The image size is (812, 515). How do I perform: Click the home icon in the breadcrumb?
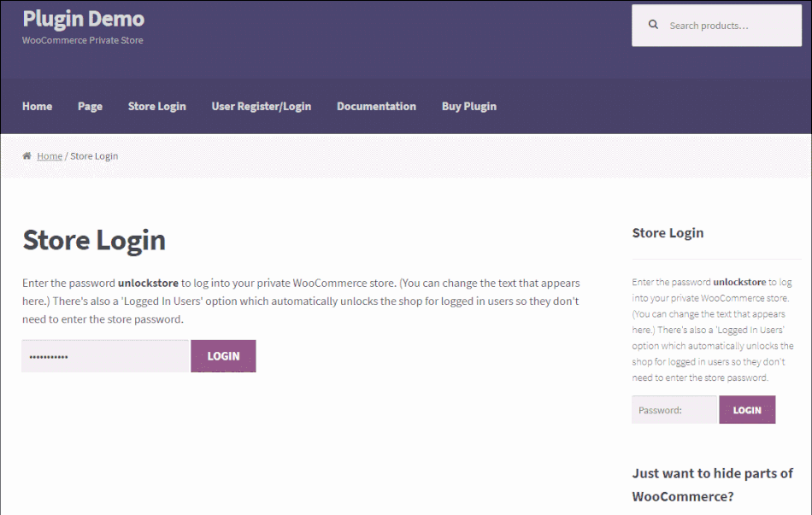point(26,155)
